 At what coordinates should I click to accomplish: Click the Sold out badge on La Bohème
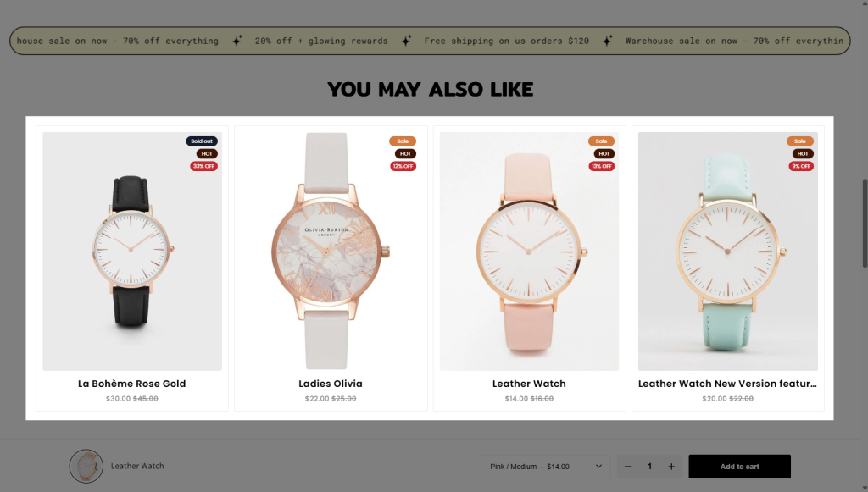(x=202, y=141)
